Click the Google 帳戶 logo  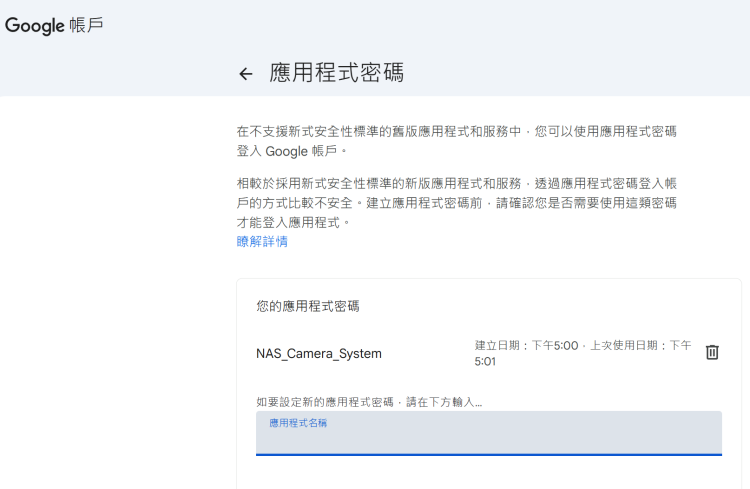tap(54, 25)
